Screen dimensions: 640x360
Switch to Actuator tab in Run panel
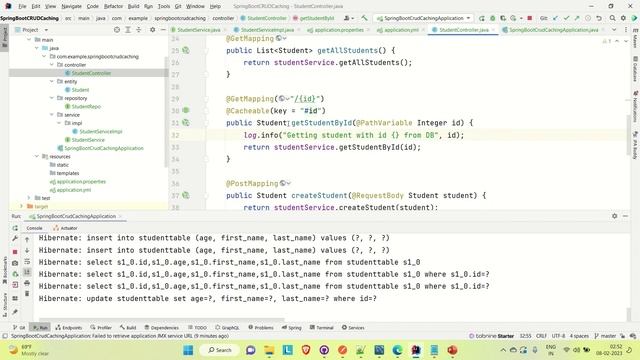click(x=65, y=228)
